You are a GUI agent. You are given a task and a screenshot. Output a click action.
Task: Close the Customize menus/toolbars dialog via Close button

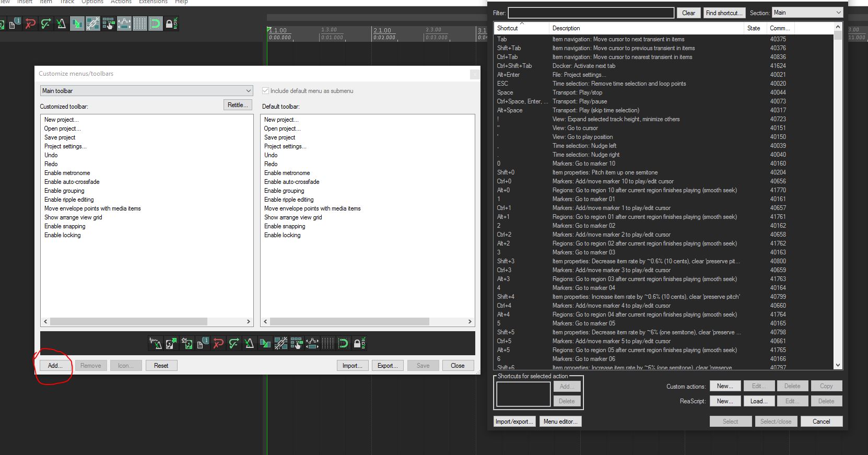click(458, 366)
